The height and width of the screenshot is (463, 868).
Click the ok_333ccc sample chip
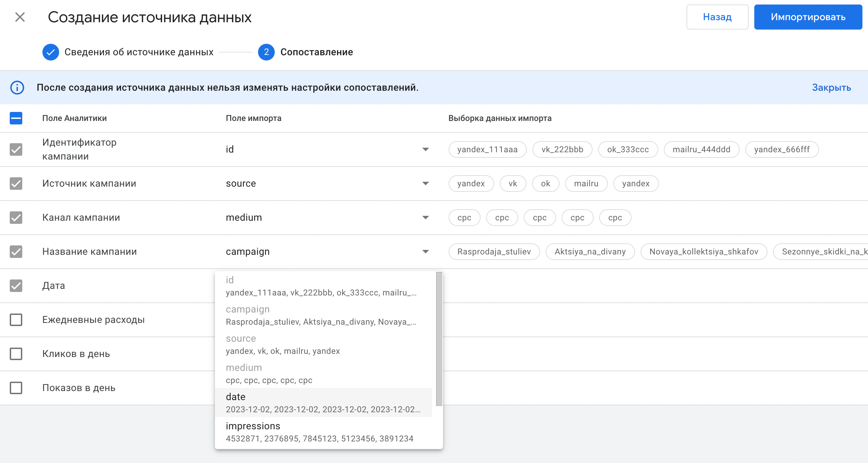[x=628, y=149]
